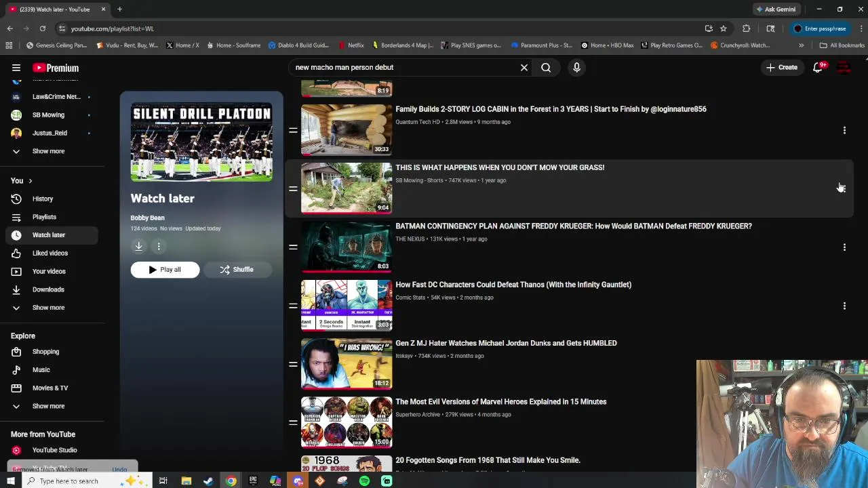868x488 pixels.
Task: Click the Create button
Action: coord(782,67)
